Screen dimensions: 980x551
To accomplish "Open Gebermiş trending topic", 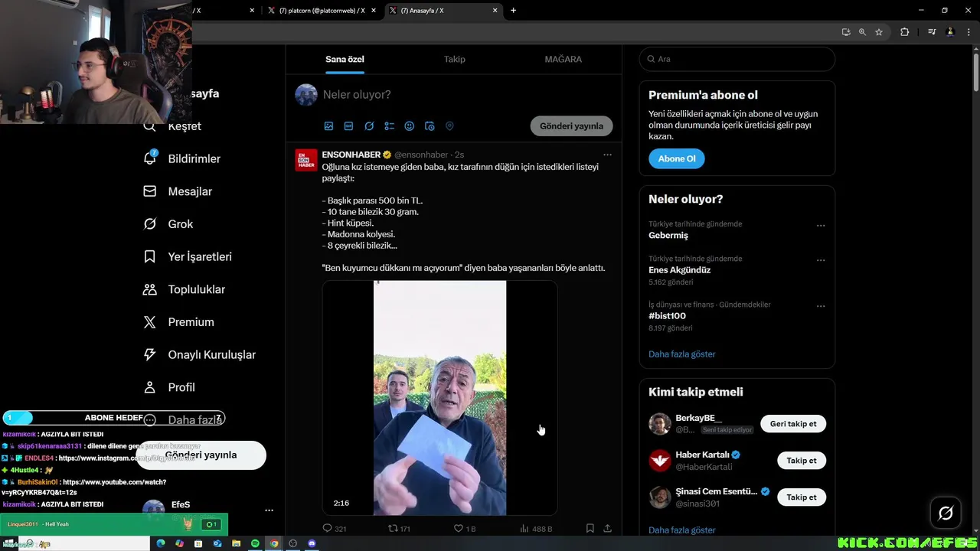I will (x=668, y=236).
